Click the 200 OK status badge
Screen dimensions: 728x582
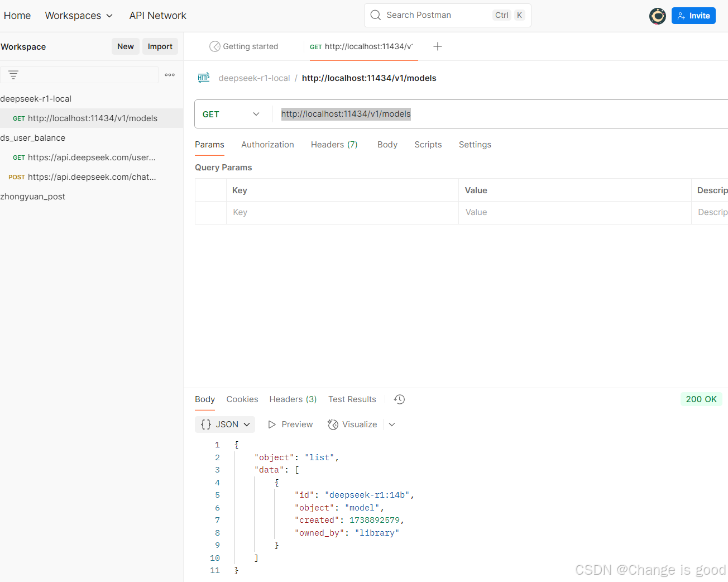701,399
